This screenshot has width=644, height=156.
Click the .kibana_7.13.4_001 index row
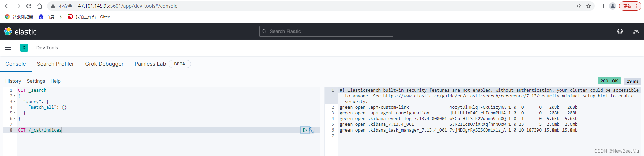459,124
